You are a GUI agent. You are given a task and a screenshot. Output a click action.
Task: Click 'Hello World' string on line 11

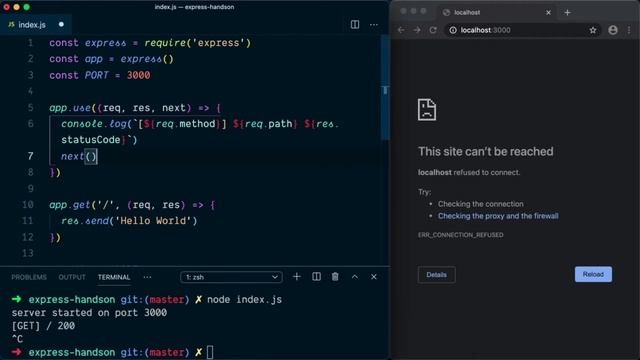coord(154,221)
